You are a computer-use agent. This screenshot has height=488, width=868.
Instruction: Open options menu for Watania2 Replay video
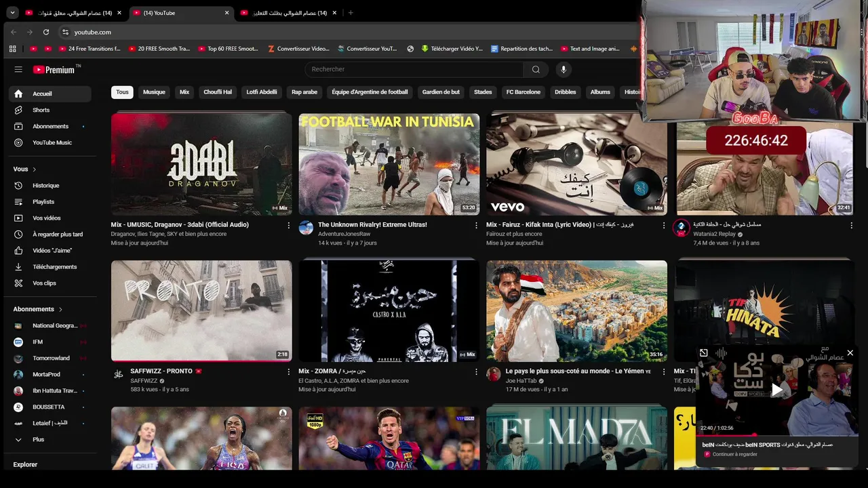coord(852,226)
